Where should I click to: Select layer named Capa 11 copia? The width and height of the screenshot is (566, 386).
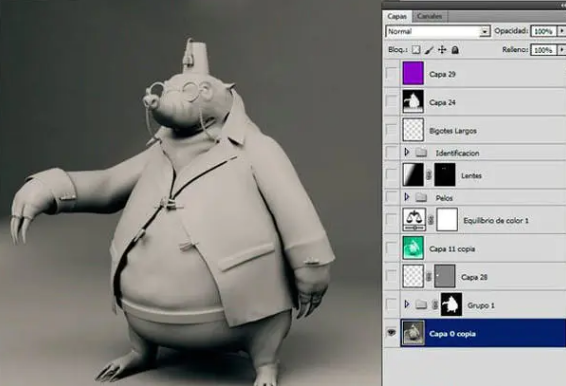452,249
